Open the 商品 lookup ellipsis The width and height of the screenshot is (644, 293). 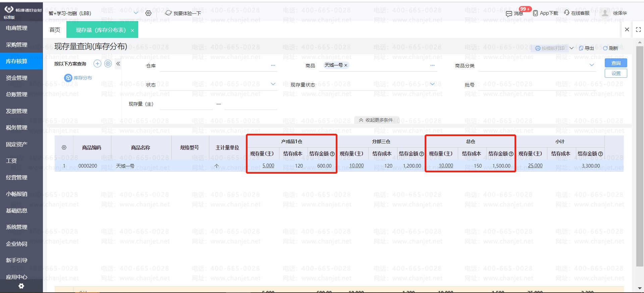432,66
